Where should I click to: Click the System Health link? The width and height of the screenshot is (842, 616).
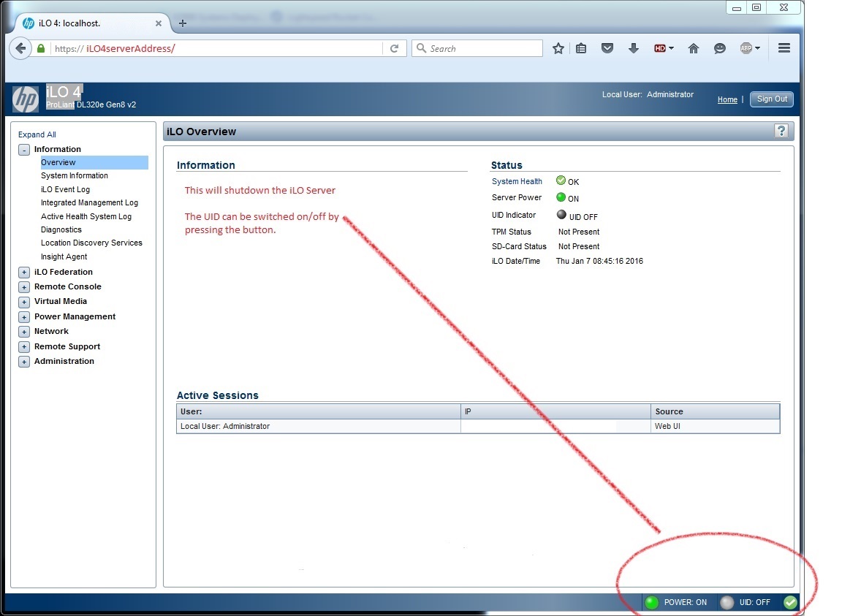(x=517, y=181)
